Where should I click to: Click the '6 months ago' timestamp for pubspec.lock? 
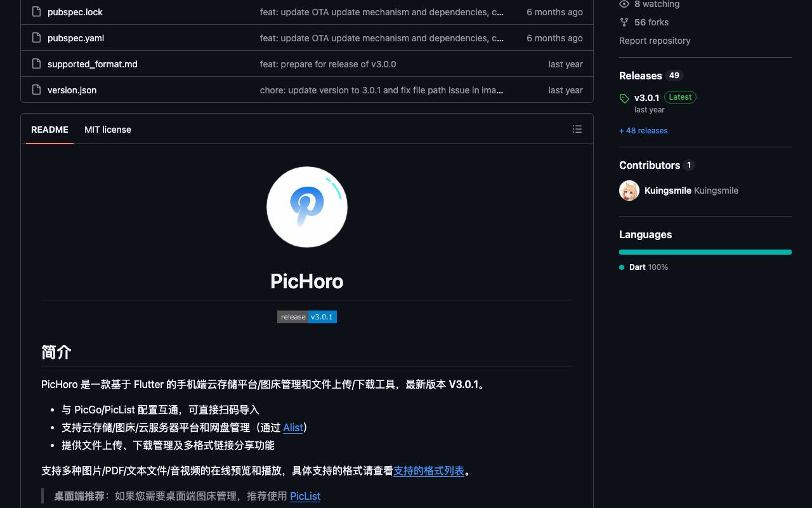tap(554, 12)
